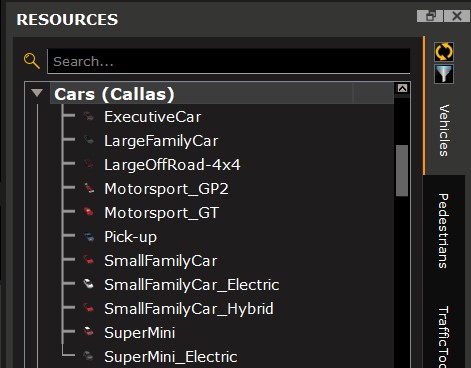The width and height of the screenshot is (471, 368).
Task: Click the SmallFamilyCar red car icon
Action: (x=89, y=260)
